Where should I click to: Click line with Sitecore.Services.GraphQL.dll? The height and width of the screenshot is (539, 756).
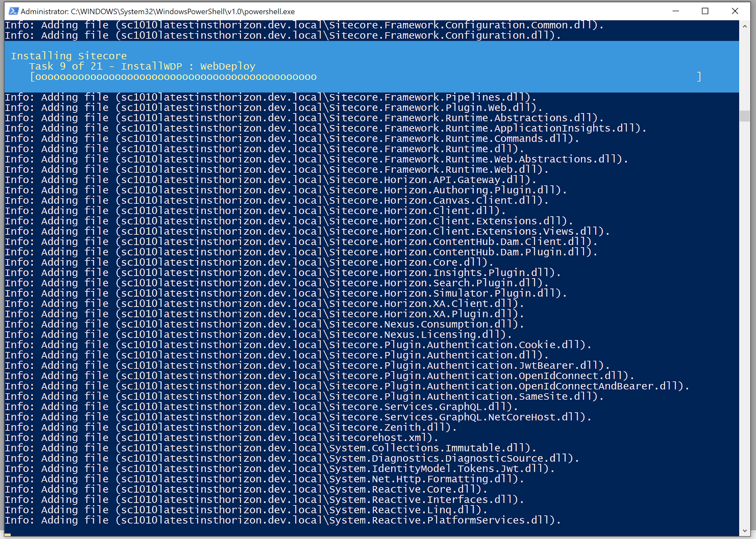(x=261, y=408)
